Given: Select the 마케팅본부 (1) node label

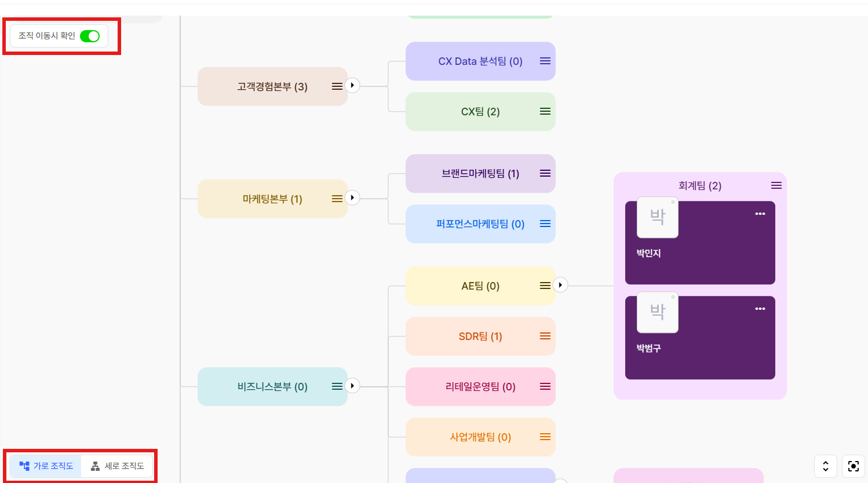Looking at the screenshot, I should 272,199.
